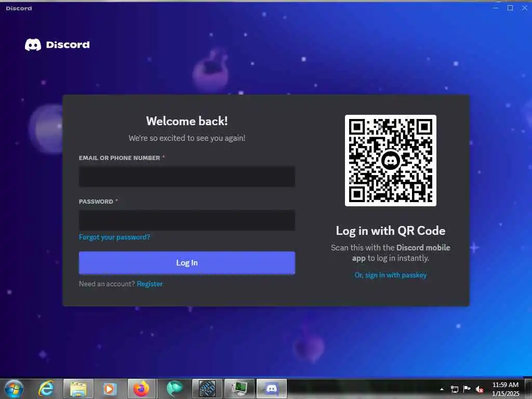Open the computer monitor taskbar icon
The height and width of the screenshot is (399, 532).
pyautogui.click(x=240, y=389)
